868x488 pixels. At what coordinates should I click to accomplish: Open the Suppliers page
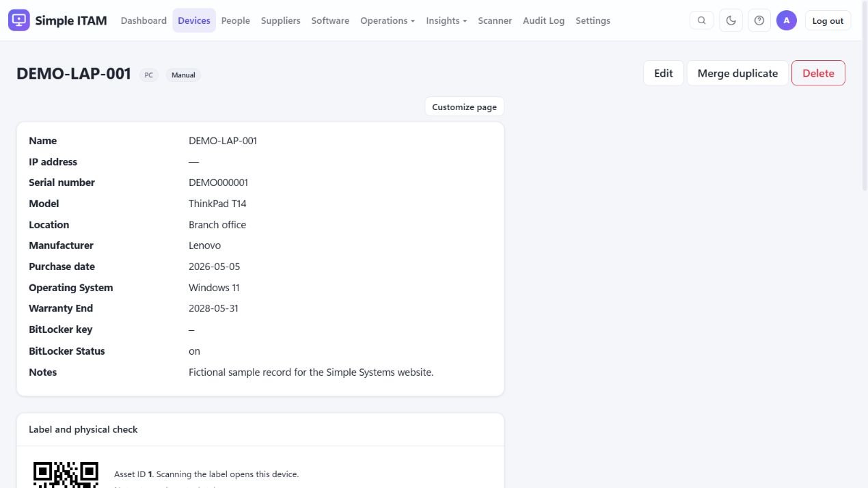click(281, 21)
